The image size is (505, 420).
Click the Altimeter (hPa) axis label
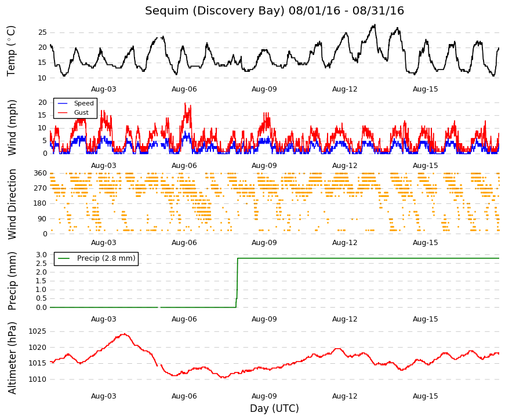pyautogui.click(x=12, y=357)
